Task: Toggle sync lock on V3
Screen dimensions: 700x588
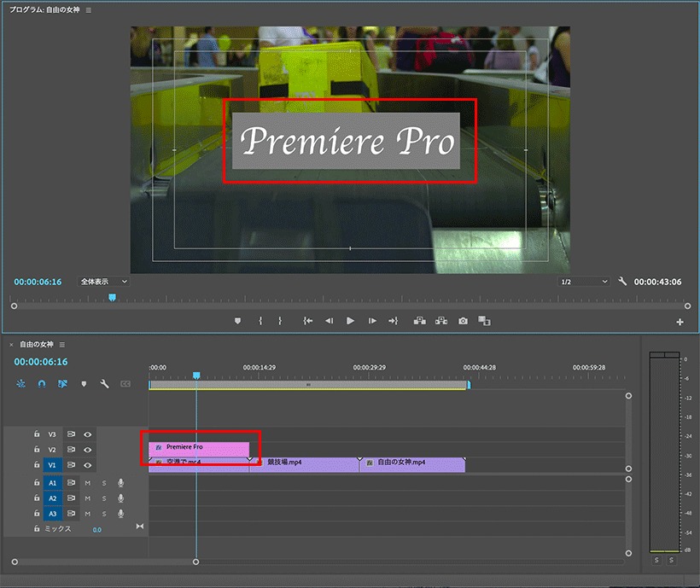Action: pos(71,434)
